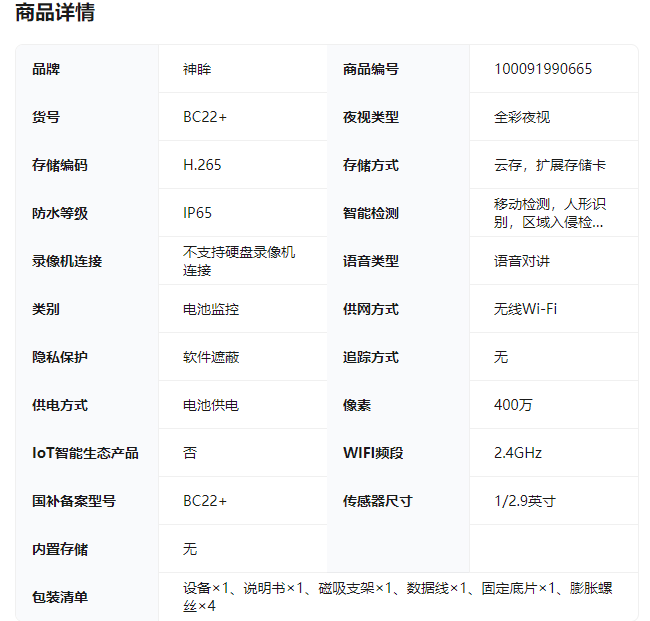Click the value 2.4GHz

(x=518, y=453)
